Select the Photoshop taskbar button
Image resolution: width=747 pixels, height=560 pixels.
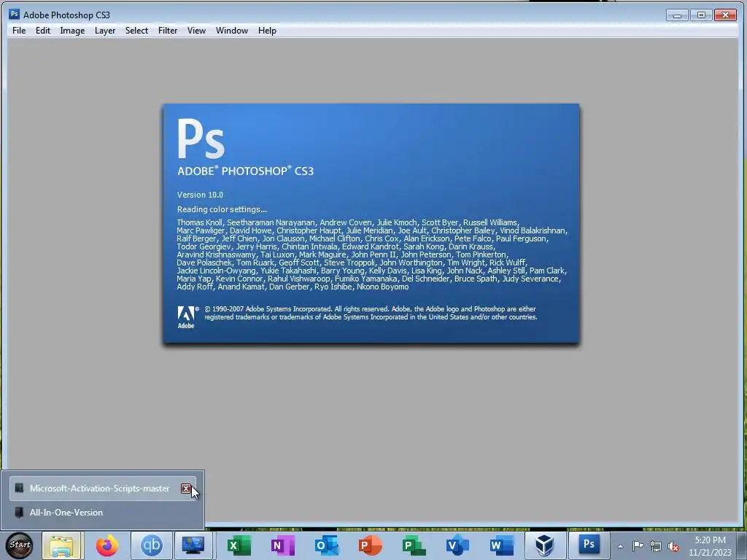point(589,545)
